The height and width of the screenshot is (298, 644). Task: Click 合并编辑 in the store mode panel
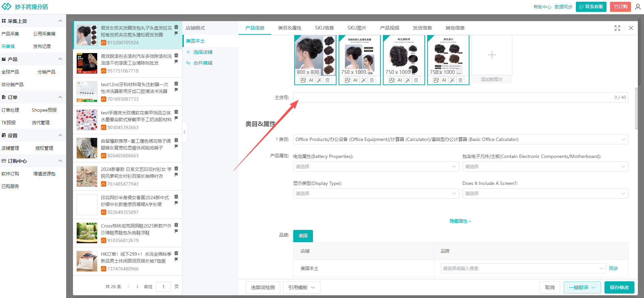pos(199,63)
